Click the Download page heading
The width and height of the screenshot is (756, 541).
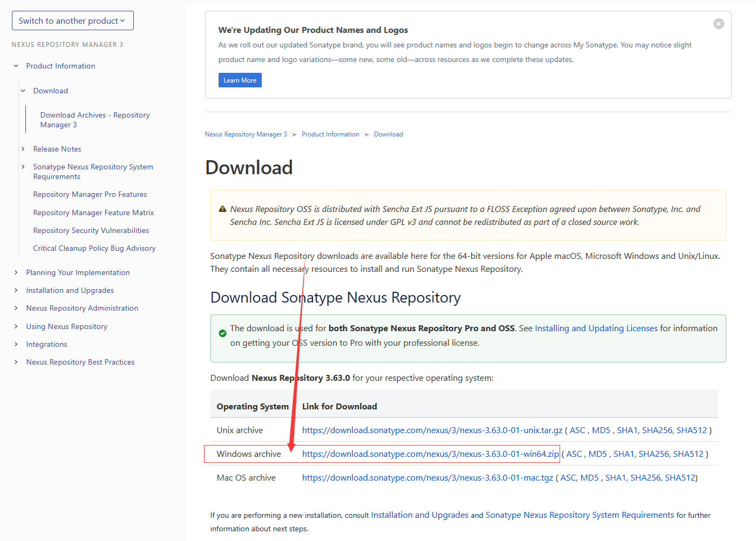(x=249, y=167)
